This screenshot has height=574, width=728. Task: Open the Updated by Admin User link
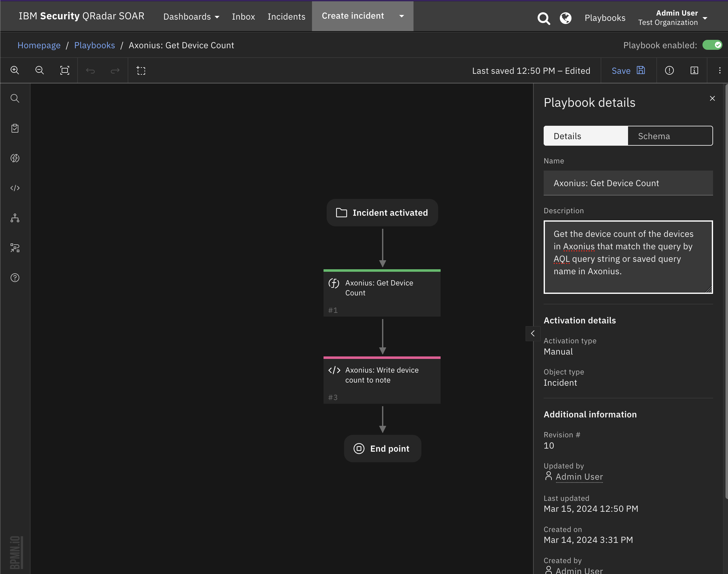tap(579, 477)
